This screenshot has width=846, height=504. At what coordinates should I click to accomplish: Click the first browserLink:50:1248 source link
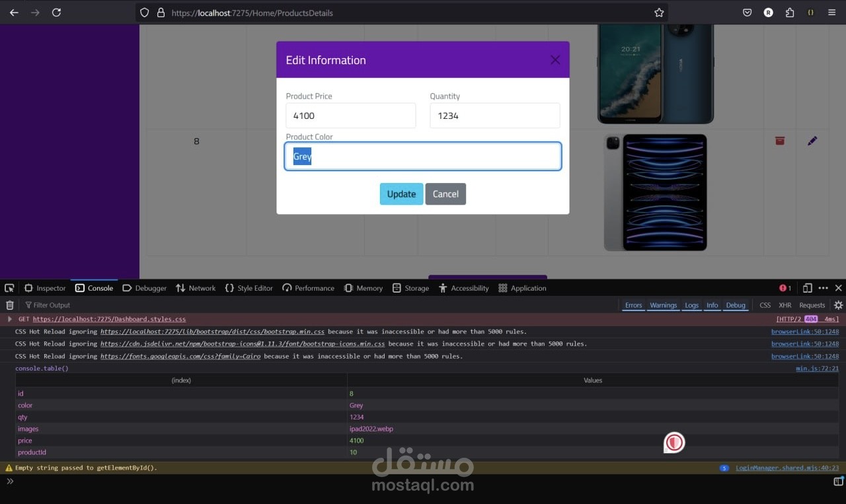coord(805,332)
